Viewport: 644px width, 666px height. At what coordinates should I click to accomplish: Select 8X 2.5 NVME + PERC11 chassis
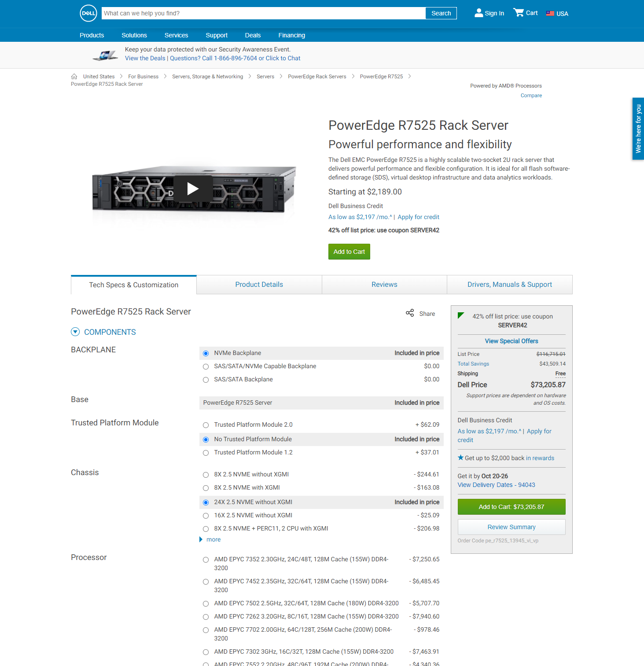pos(206,529)
